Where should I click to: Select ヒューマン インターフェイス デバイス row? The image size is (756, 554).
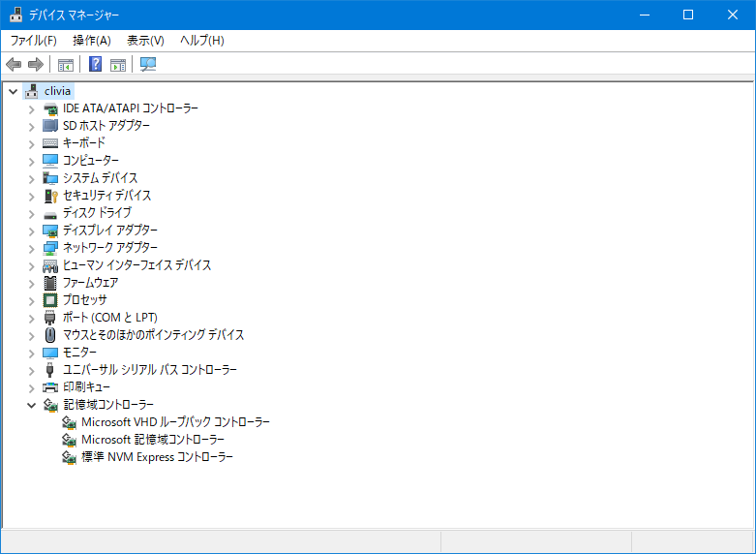pos(136,265)
